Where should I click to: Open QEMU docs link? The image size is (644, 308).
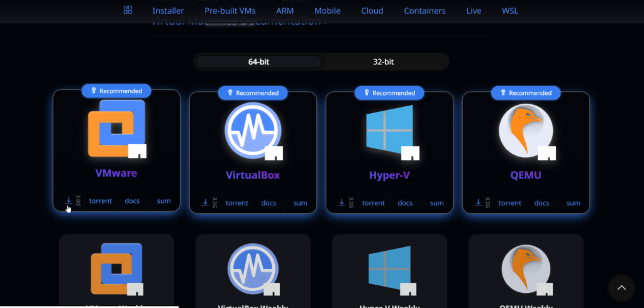click(x=541, y=203)
